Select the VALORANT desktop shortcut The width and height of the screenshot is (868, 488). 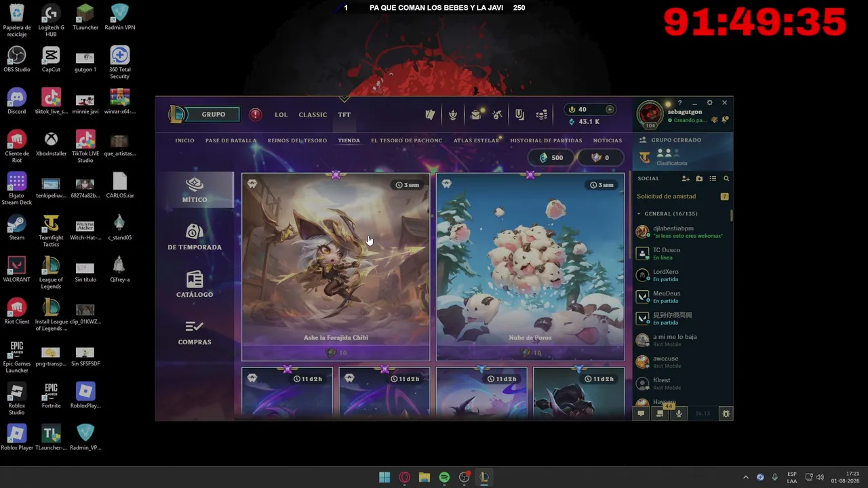17,270
